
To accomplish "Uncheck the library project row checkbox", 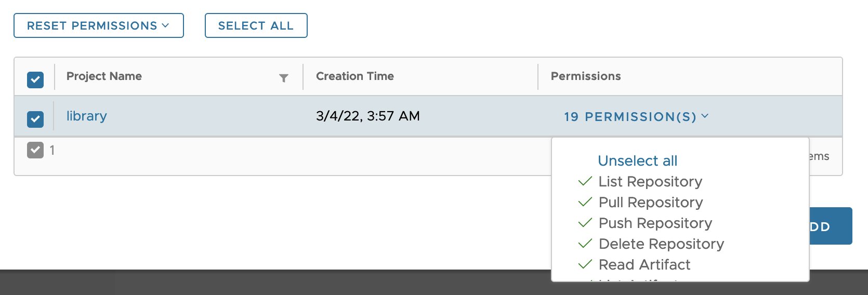I will point(35,119).
